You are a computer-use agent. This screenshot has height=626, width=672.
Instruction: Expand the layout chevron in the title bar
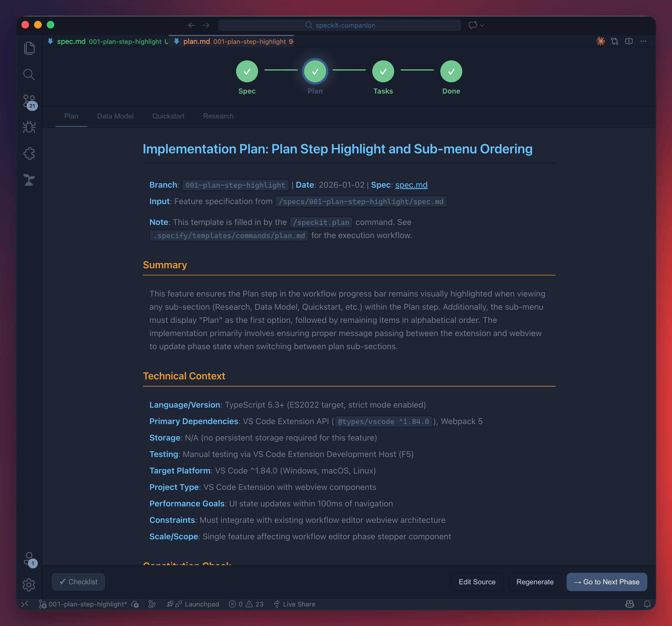click(482, 25)
